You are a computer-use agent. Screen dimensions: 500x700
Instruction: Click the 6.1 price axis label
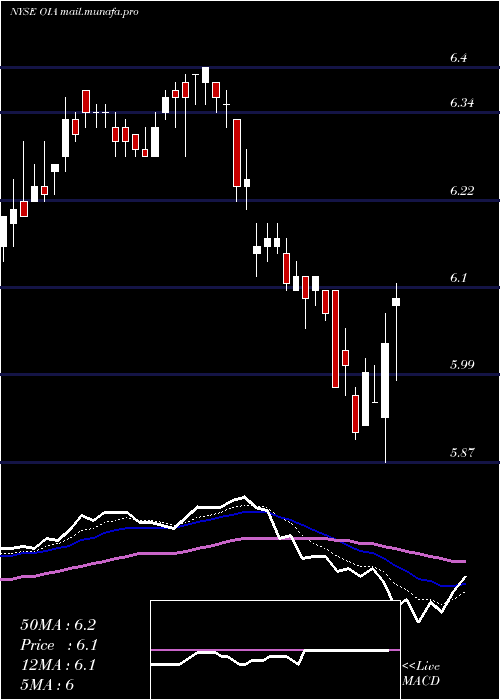click(x=458, y=278)
